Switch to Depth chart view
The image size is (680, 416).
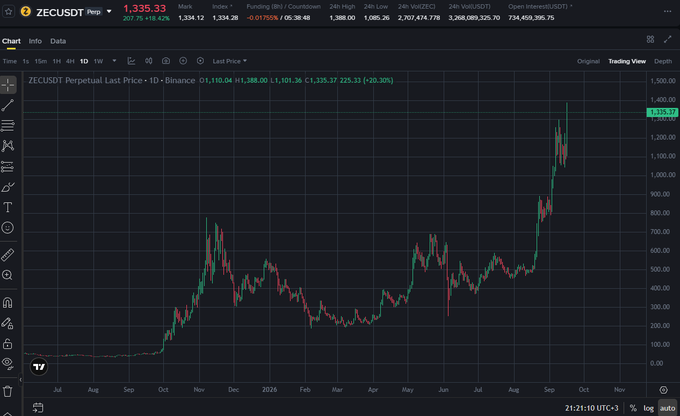click(663, 61)
